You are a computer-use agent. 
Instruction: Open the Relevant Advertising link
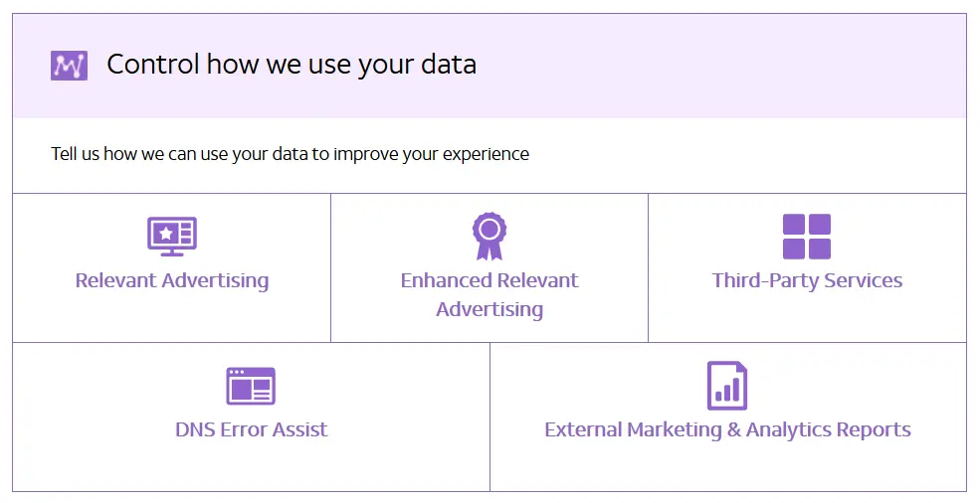coord(172,280)
